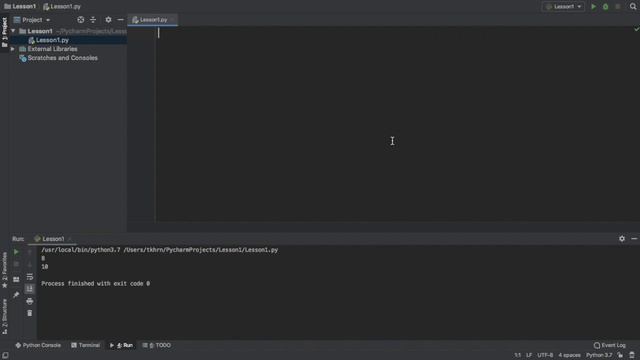Image resolution: width=640 pixels, height=360 pixels.
Task: Toggle the Structure sidebar tab
Action: pyautogui.click(x=4, y=316)
